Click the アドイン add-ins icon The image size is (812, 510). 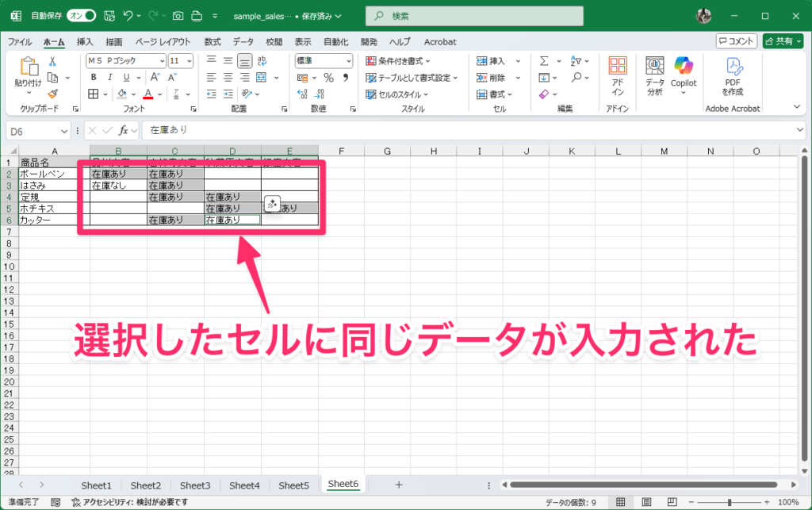pos(618,75)
